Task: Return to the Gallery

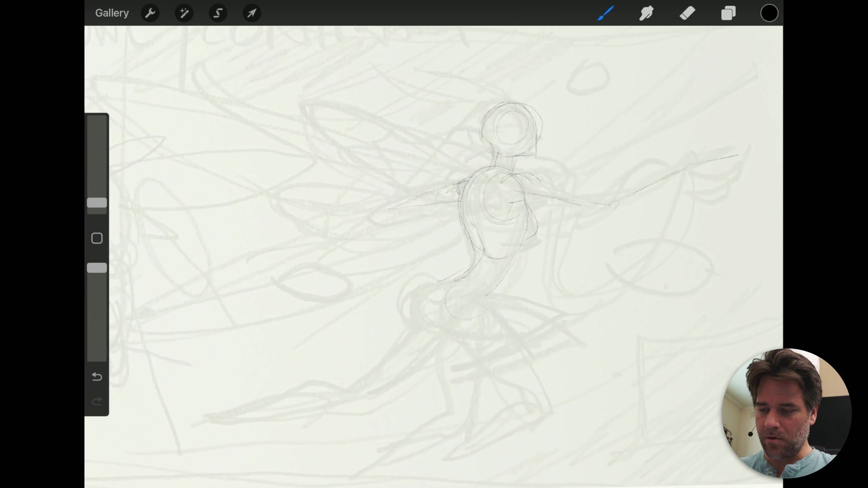Action: (x=112, y=13)
